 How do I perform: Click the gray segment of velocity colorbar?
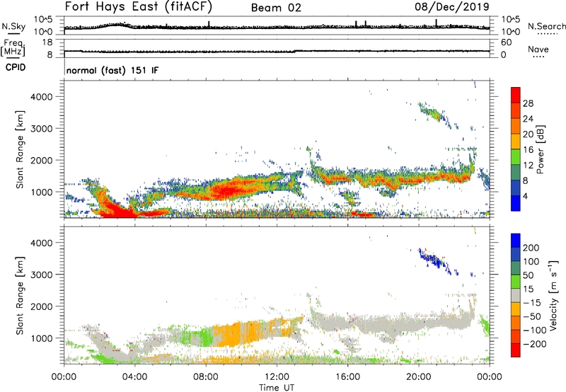(x=516, y=295)
